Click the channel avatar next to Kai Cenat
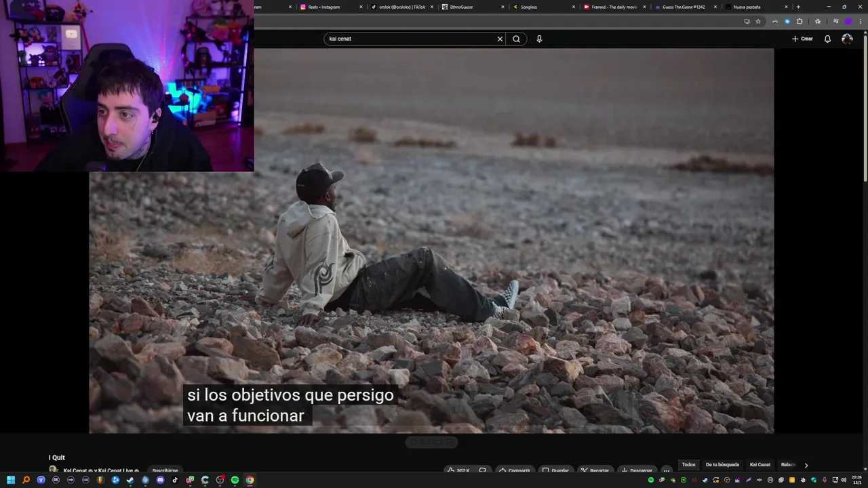This screenshot has height=488, width=868. (53, 470)
